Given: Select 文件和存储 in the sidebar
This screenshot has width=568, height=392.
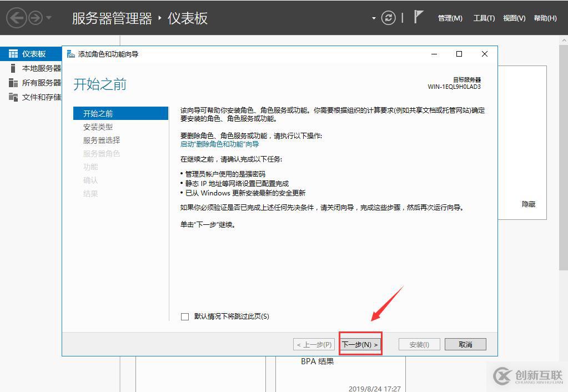Looking at the screenshot, I should 31,97.
